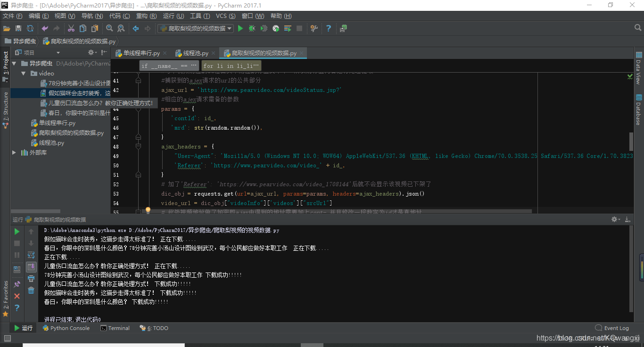Open Settings with the wrench icon
The image size is (644, 347).
(314, 28)
